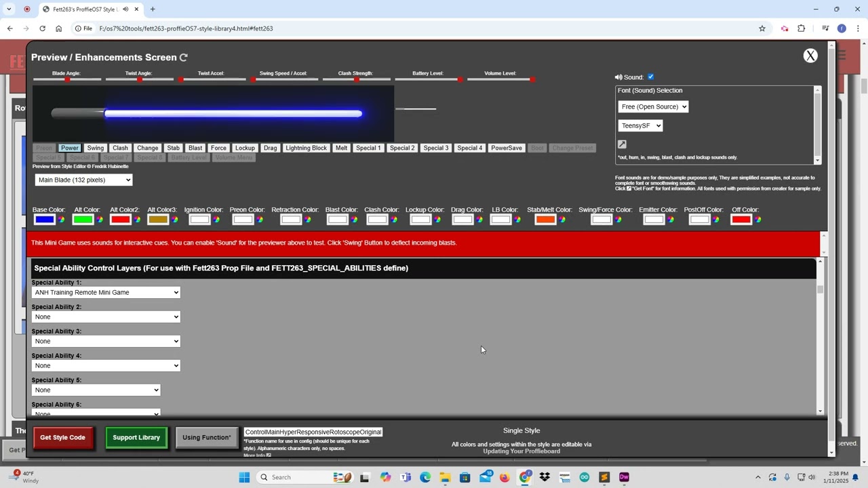This screenshot has height=488, width=868.
Task: Toggle the Sound checkbox
Action: 651,77
